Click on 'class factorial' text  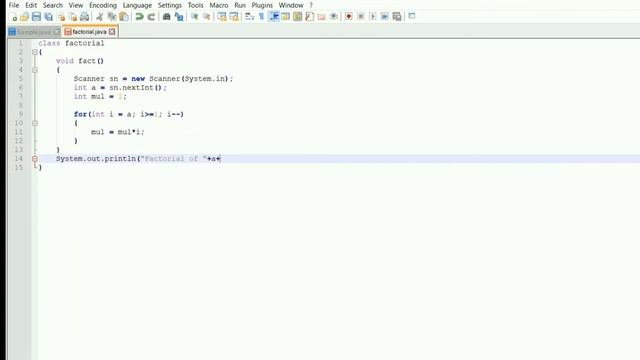(71, 43)
